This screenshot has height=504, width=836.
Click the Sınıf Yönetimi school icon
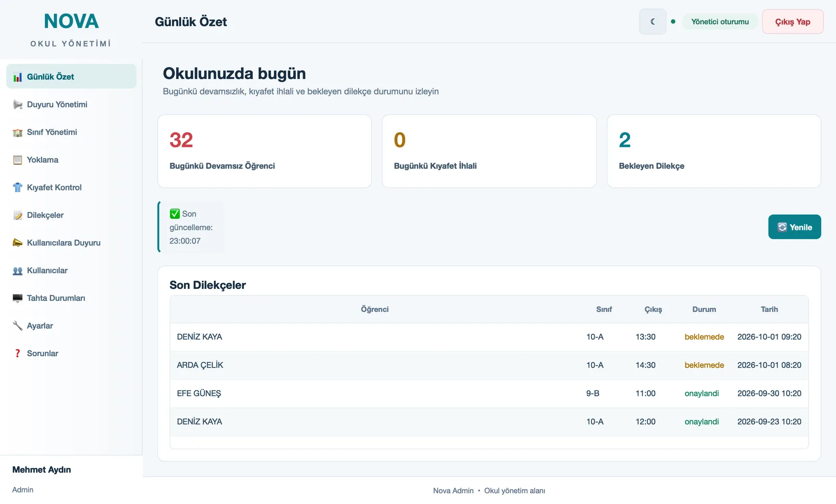[x=18, y=132]
